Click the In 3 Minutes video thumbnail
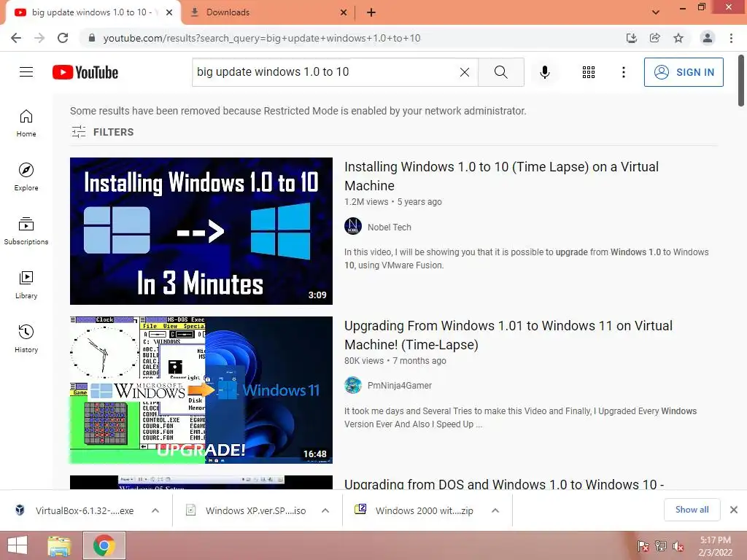The height and width of the screenshot is (560, 747). click(x=201, y=231)
